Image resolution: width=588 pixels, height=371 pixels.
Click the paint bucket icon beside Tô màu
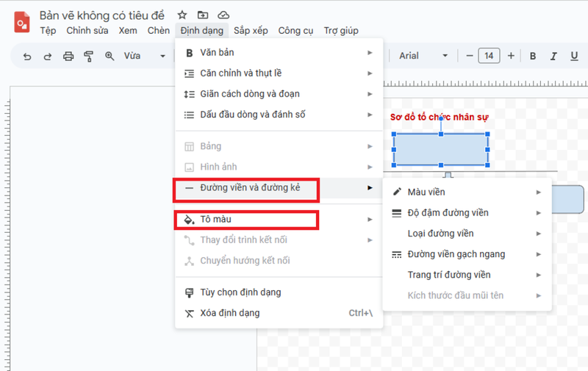(x=190, y=220)
